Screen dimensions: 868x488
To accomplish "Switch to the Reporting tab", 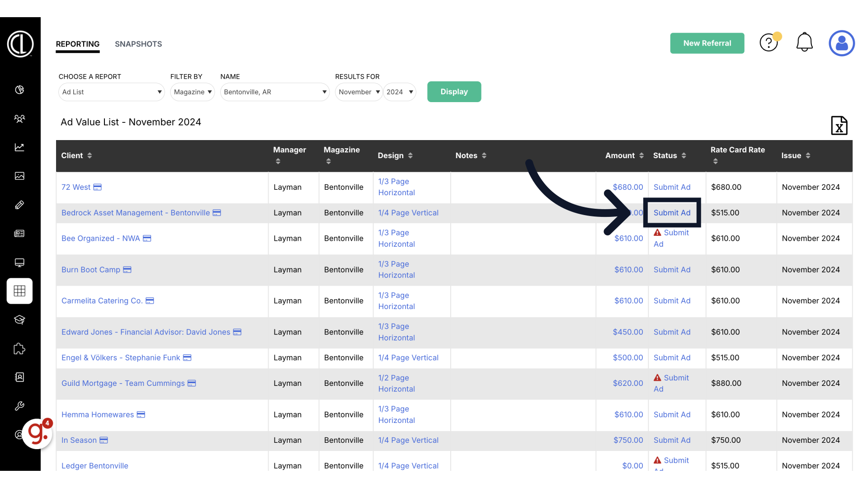I will [x=78, y=44].
